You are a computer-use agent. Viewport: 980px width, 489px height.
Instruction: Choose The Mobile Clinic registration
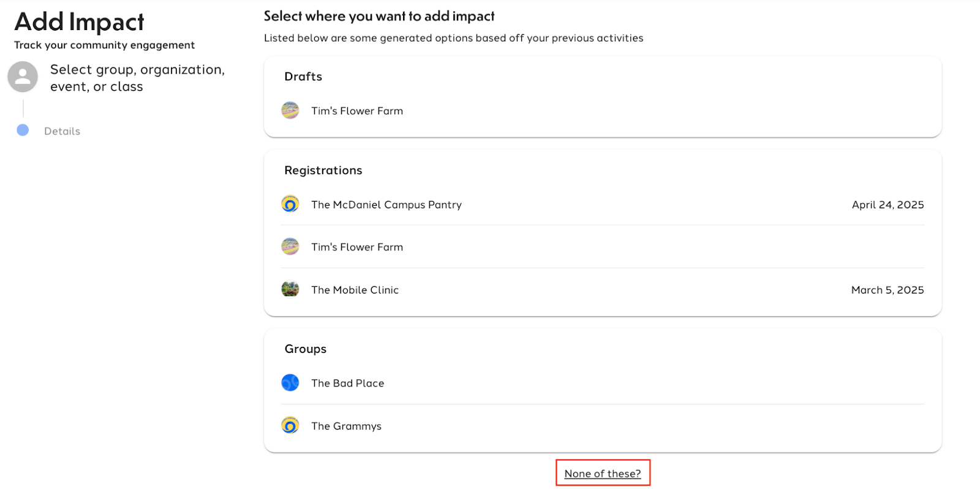pos(603,290)
